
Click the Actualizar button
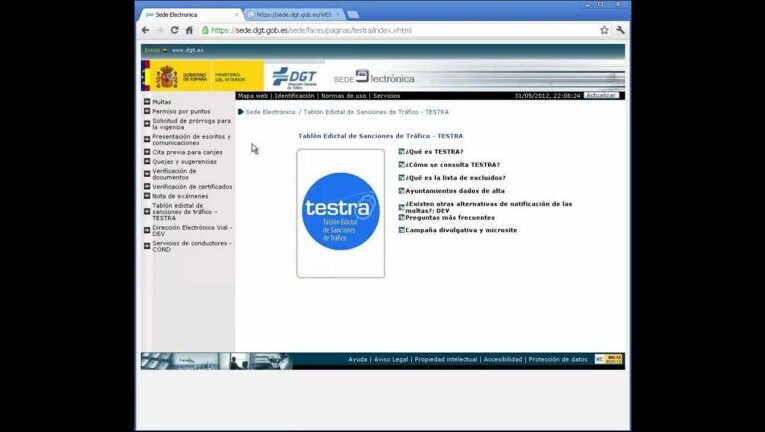click(601, 96)
